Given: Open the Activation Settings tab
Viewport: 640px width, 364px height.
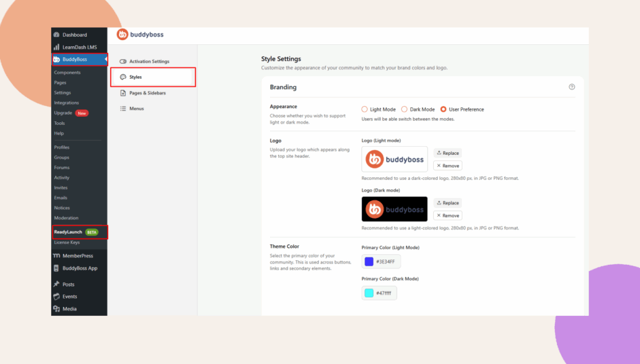Looking at the screenshot, I should [x=149, y=61].
